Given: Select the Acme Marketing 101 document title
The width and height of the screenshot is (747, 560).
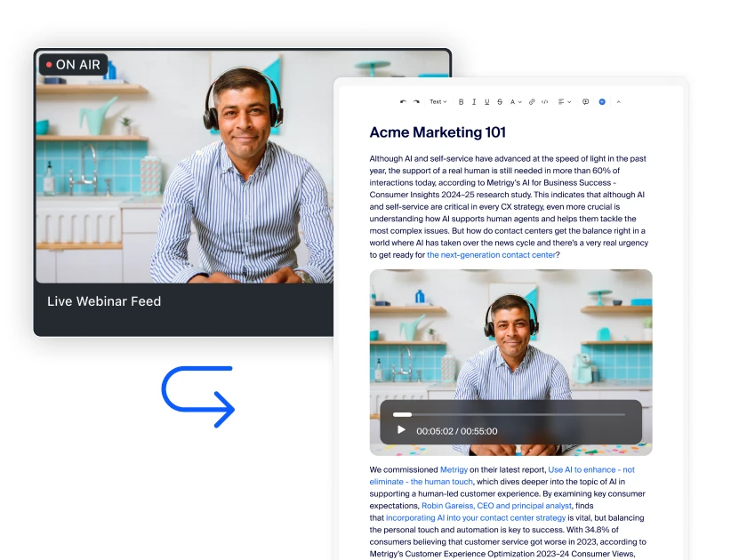Looking at the screenshot, I should [438, 132].
